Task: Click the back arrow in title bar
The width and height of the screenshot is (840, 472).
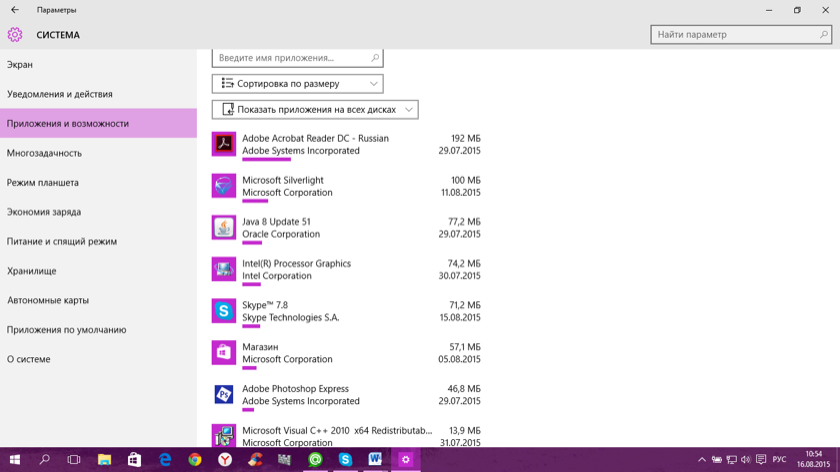Action: pyautogui.click(x=15, y=10)
